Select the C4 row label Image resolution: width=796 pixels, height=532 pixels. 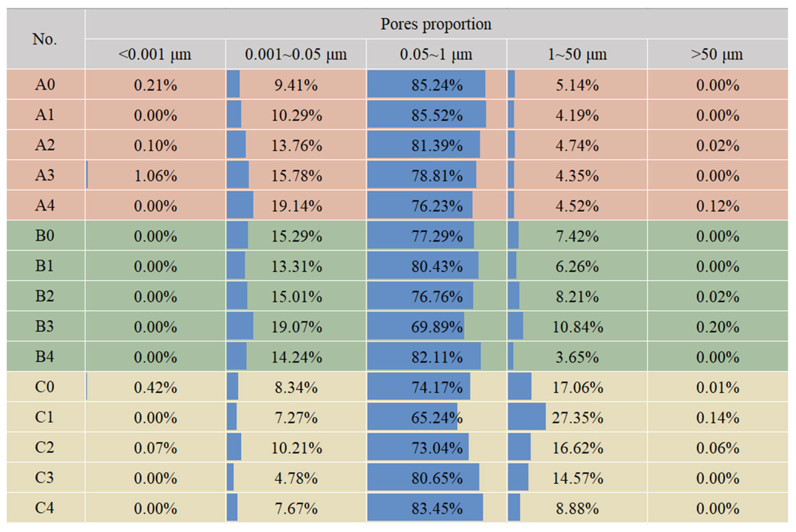point(45,508)
